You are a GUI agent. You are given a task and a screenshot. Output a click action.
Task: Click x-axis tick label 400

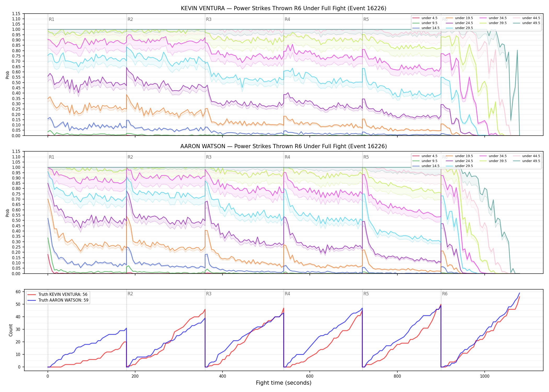(222, 376)
